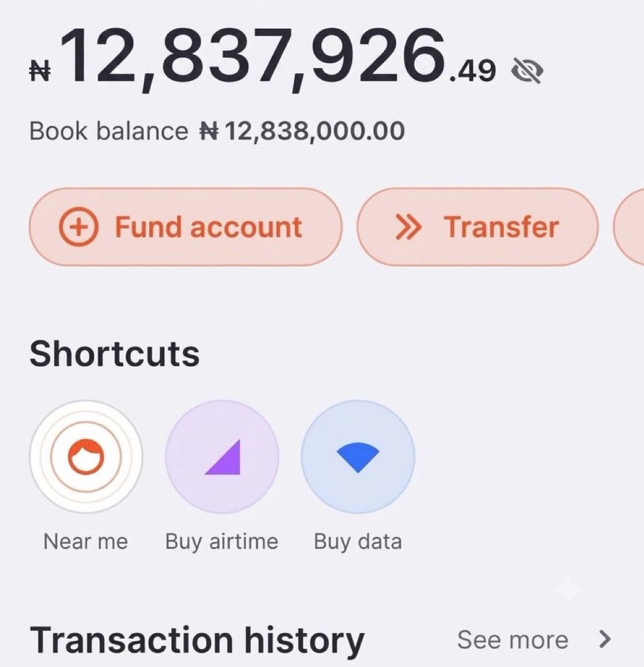
Task: Tap the Transfer button
Action: click(477, 227)
